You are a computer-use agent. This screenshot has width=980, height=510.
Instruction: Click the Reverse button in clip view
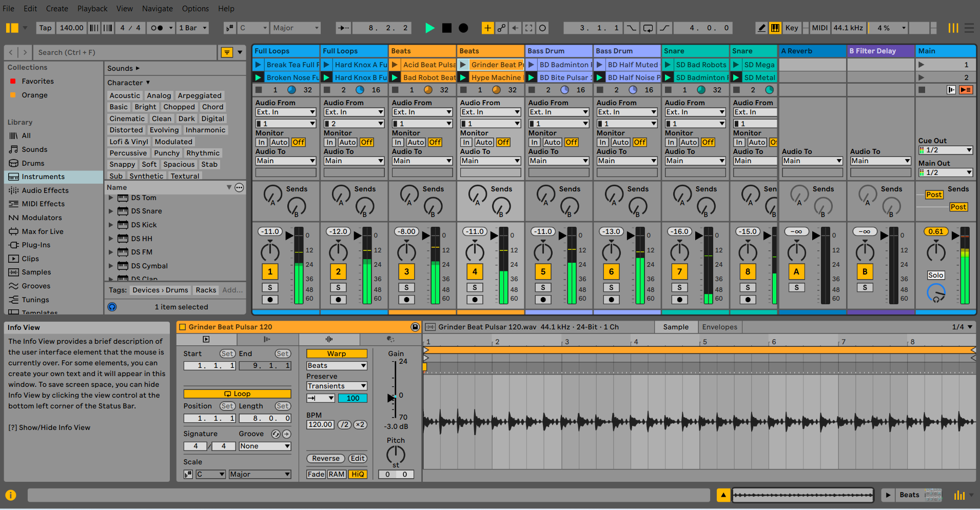coord(325,458)
